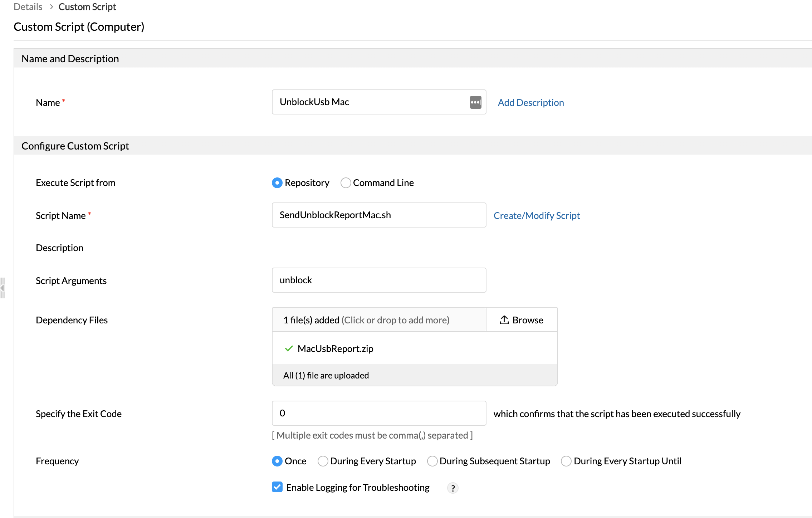
Task: Click the upload arrow icon beside Browse
Action: tap(504, 320)
